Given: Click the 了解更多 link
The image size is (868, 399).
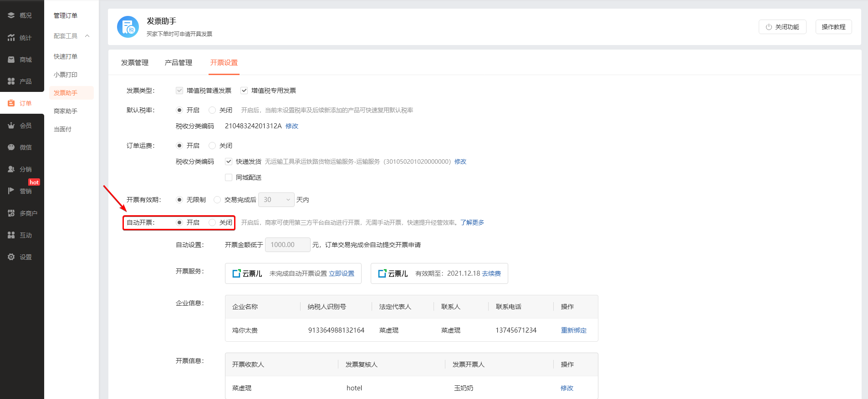Looking at the screenshot, I should coord(472,222).
